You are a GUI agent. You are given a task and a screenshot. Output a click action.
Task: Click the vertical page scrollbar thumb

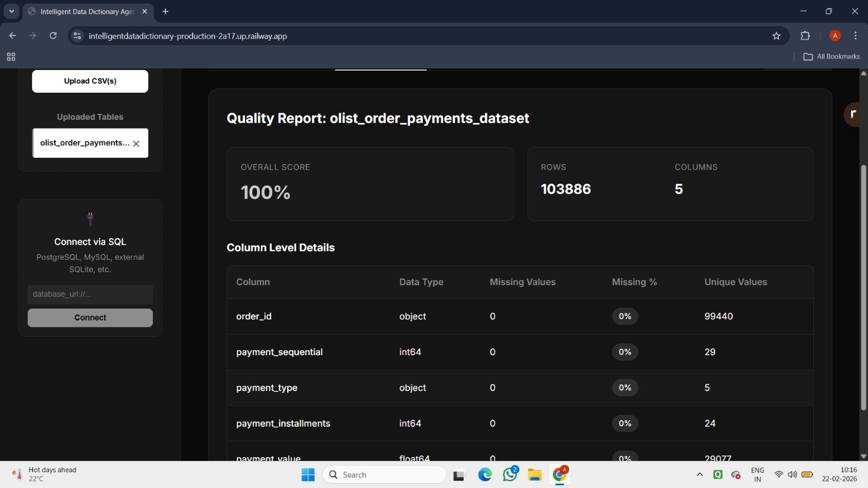coord(864,287)
